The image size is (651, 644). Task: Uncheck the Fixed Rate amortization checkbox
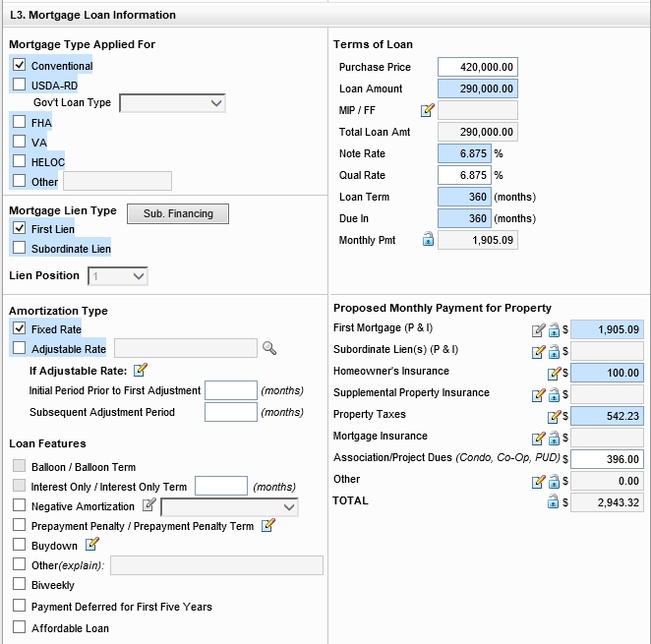pyautogui.click(x=19, y=328)
